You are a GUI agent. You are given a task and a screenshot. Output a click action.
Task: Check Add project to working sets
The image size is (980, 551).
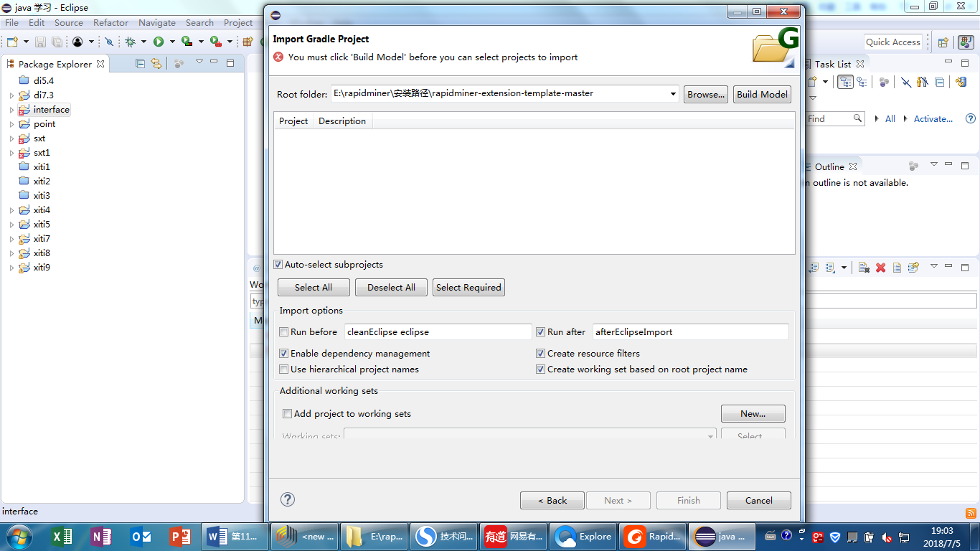[x=288, y=414]
